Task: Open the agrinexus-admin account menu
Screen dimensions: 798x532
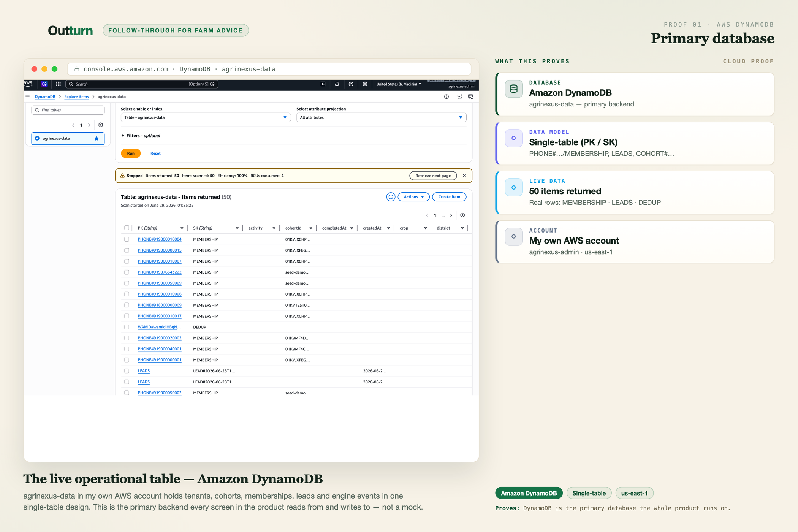Action: [461, 86]
